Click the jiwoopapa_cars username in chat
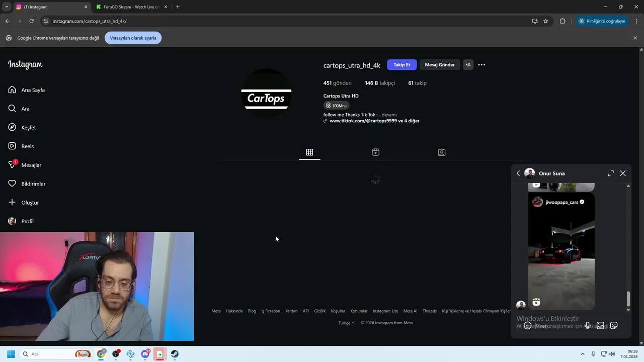The height and width of the screenshot is (362, 644). 561,202
